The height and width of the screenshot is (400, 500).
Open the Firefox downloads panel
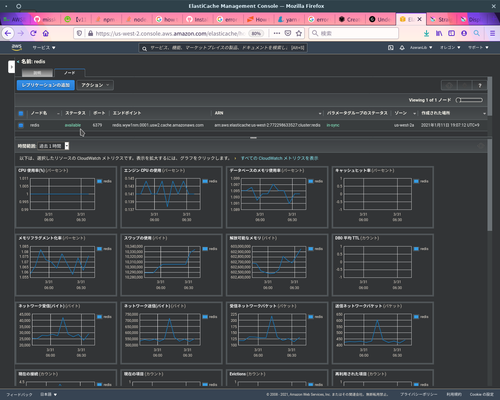(426, 33)
